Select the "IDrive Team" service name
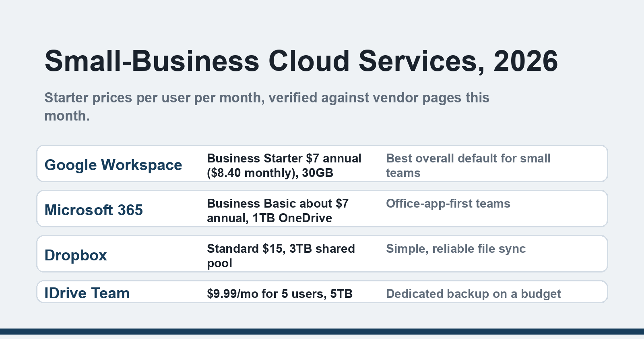 pyautogui.click(x=87, y=293)
